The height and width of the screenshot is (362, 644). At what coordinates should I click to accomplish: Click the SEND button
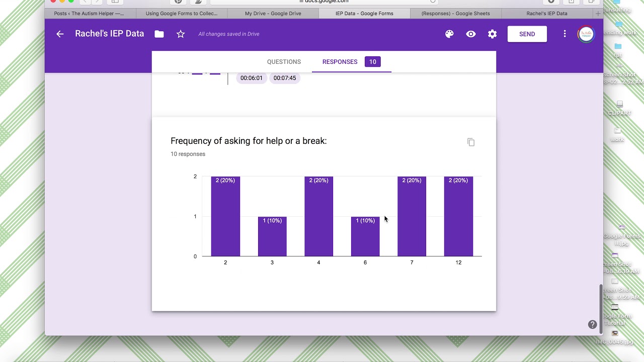point(527,34)
